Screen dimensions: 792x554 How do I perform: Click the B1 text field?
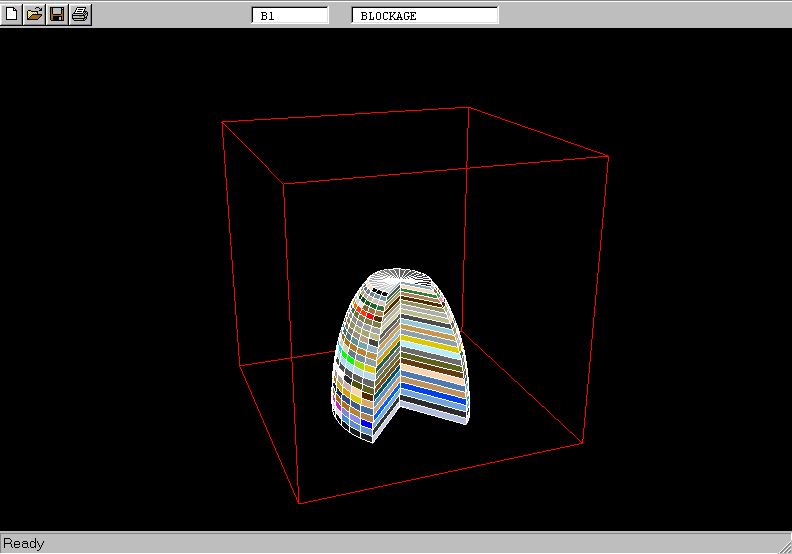(289, 16)
